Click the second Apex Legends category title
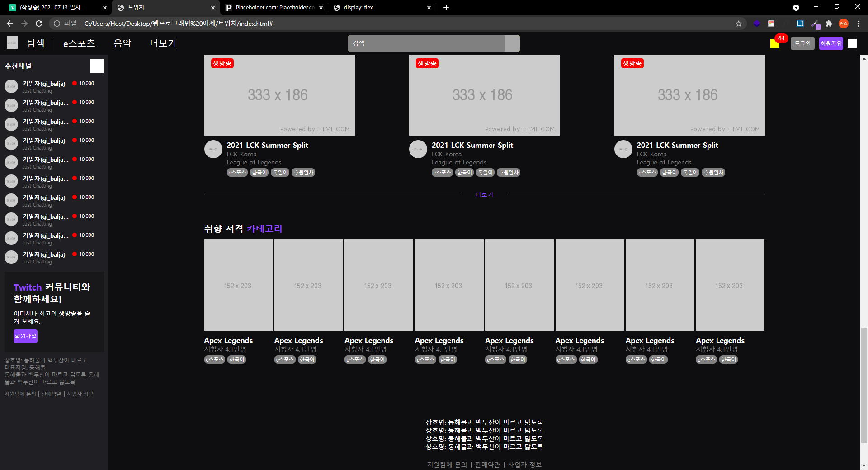 [x=298, y=340]
